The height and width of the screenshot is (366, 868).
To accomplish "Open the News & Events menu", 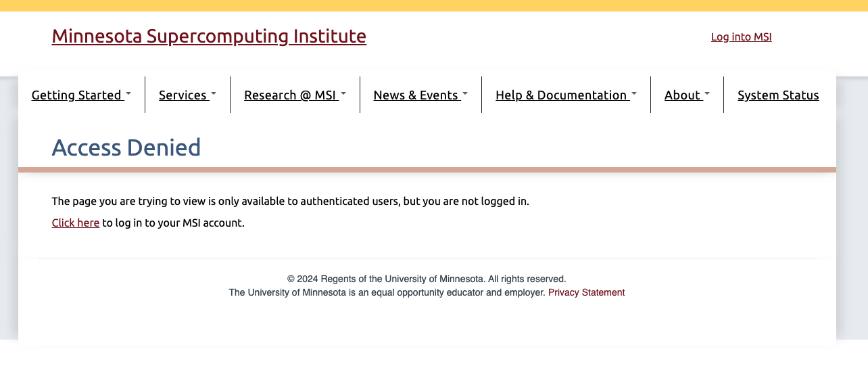I will 416,95.
